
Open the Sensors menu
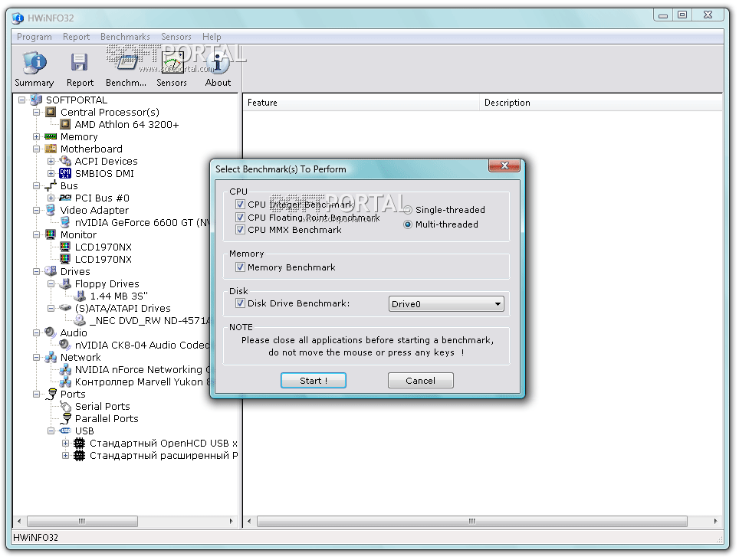point(176,37)
